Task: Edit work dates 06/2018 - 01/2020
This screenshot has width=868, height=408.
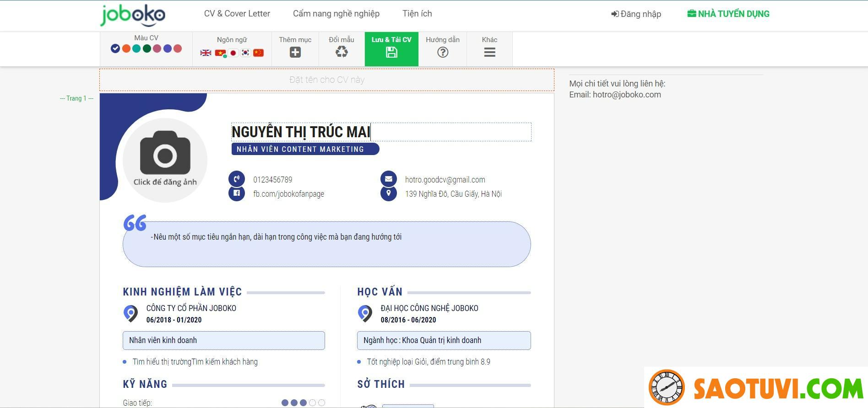Action: [174, 320]
